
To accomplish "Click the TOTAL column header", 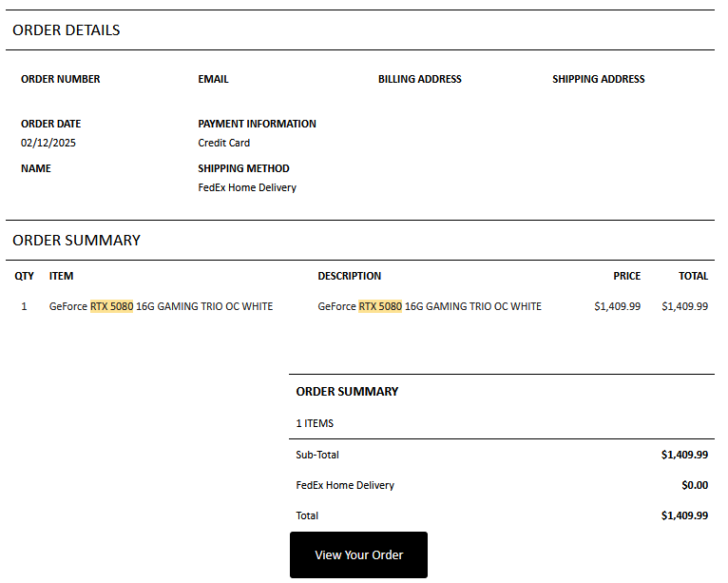I will click(693, 276).
